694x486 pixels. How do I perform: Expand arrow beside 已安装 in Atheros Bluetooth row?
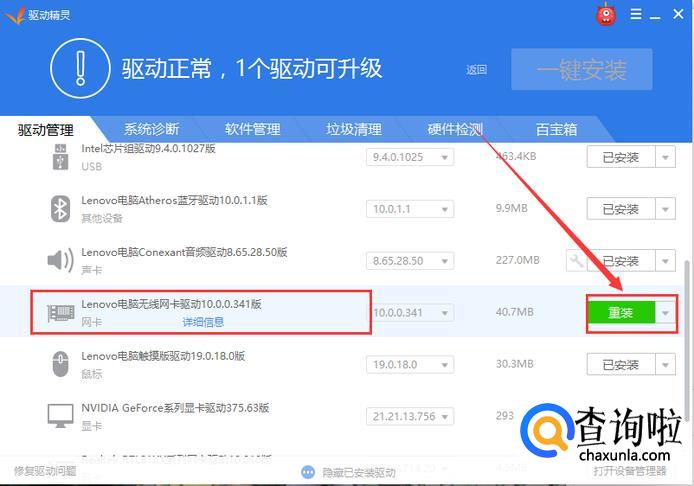point(665,209)
